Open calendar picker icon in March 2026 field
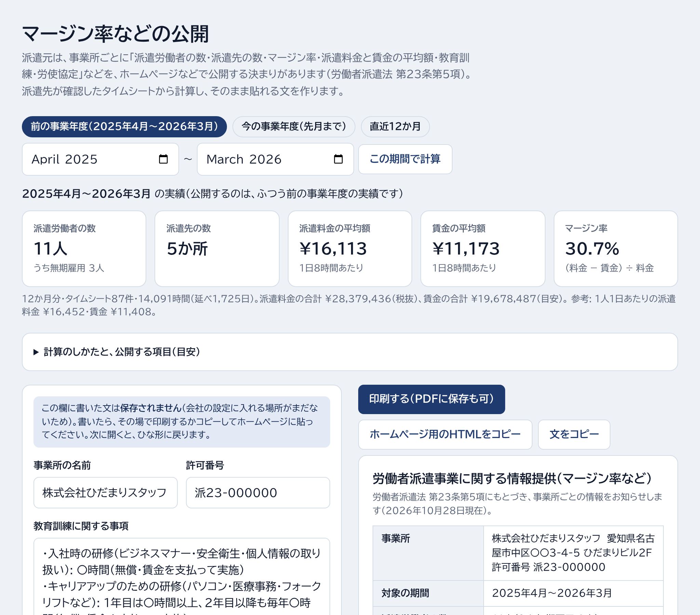The height and width of the screenshot is (615, 700). [338, 159]
